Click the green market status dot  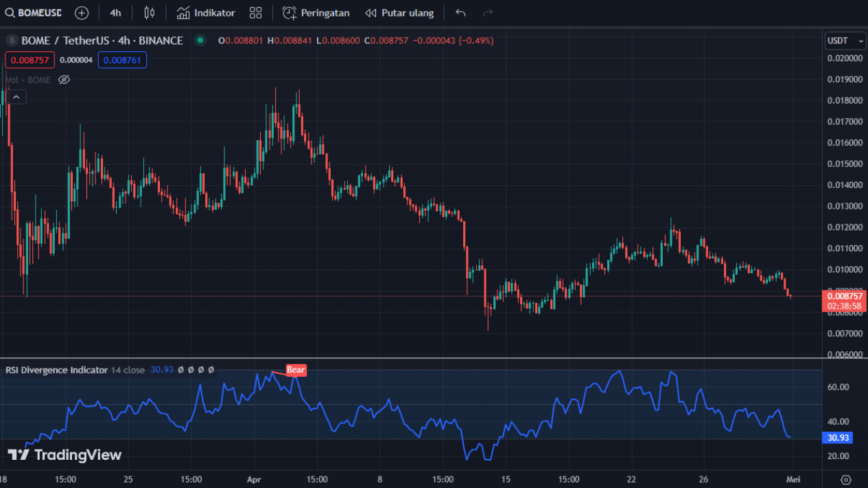click(200, 40)
